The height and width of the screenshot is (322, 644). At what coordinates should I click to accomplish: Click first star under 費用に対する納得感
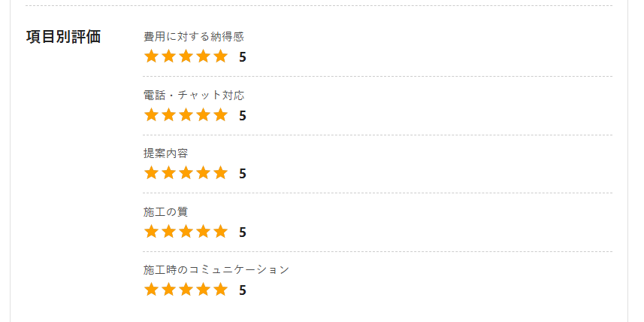coord(151,56)
